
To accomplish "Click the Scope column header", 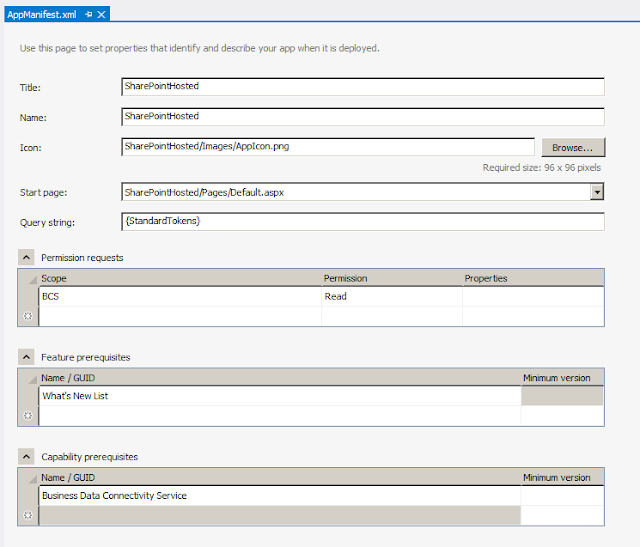I will tap(180, 278).
